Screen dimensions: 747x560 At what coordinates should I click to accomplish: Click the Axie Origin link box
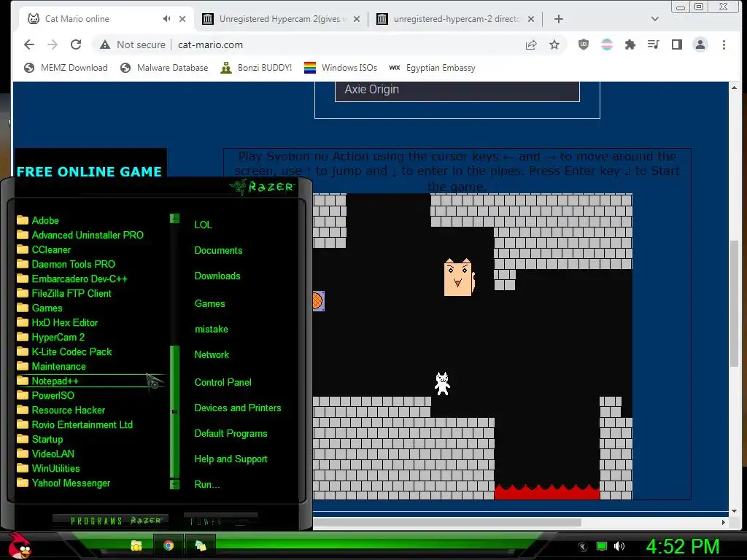click(457, 90)
